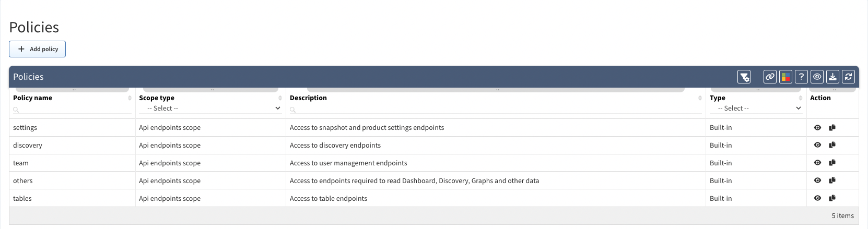Sort table by Scope type header
Viewport: 868px width, 229px height.
[x=157, y=98]
